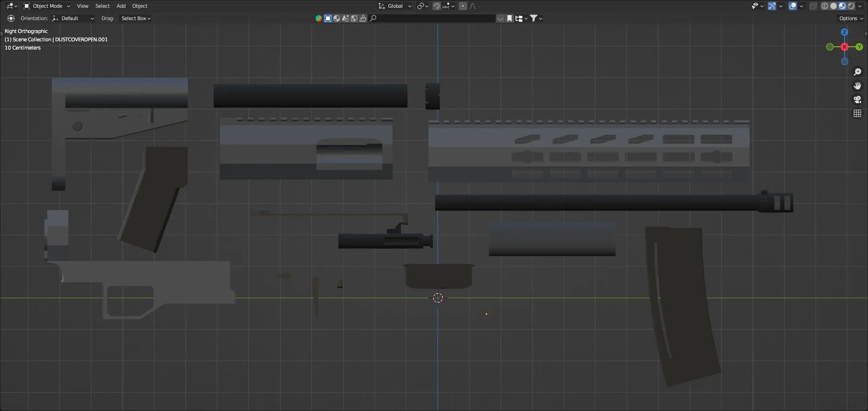Click the 3D cursor at the origin
This screenshot has height=411, width=868.
(438, 298)
